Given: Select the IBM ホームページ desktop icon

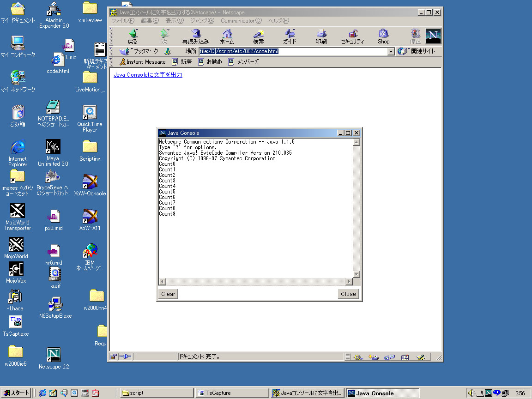Looking at the screenshot, I should (x=90, y=257).
